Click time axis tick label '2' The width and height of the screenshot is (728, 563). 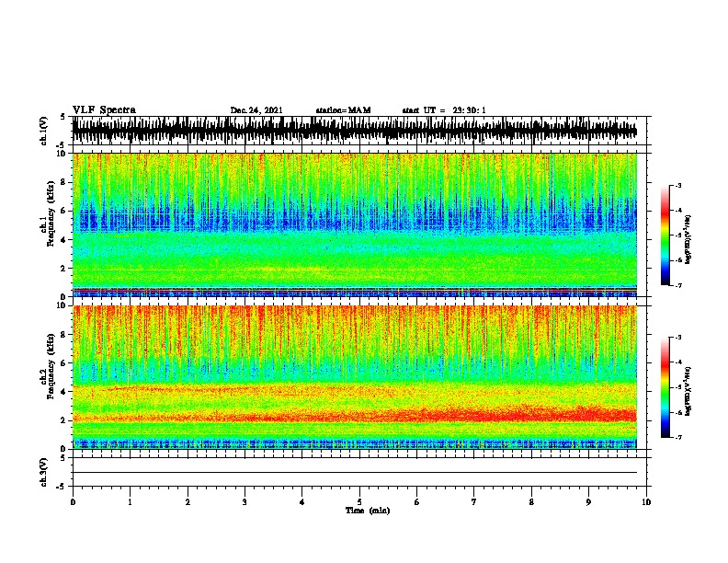188,502
